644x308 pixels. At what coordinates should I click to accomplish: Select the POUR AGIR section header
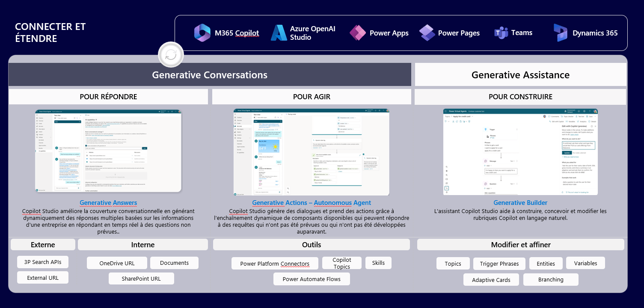tap(312, 97)
